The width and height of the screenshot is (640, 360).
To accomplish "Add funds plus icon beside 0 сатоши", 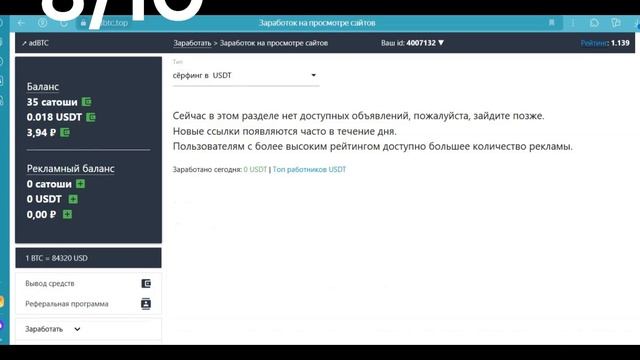I will pos(80,184).
